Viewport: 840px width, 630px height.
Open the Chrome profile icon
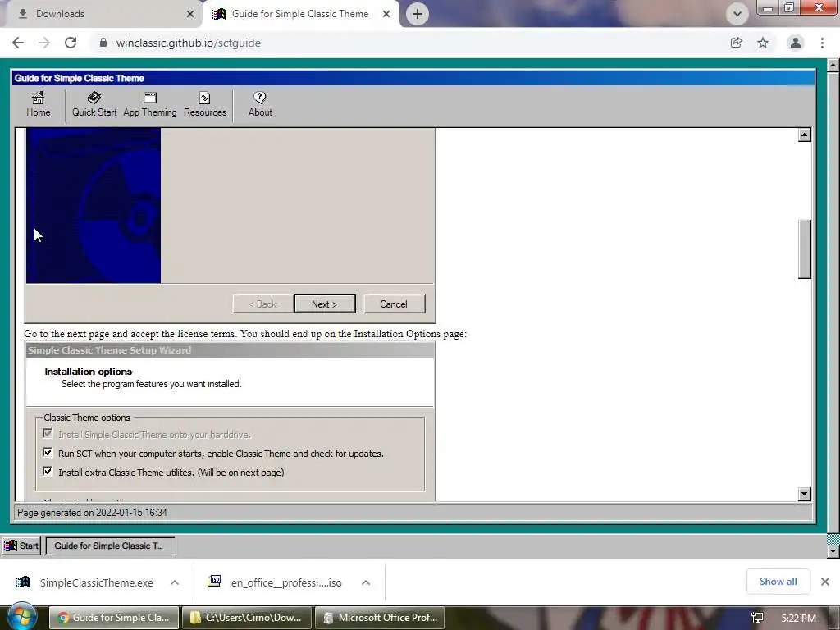pyautogui.click(x=796, y=43)
